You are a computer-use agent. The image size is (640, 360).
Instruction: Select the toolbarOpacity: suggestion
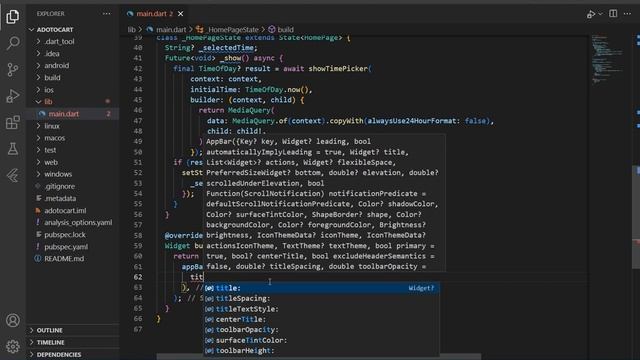click(x=322, y=330)
